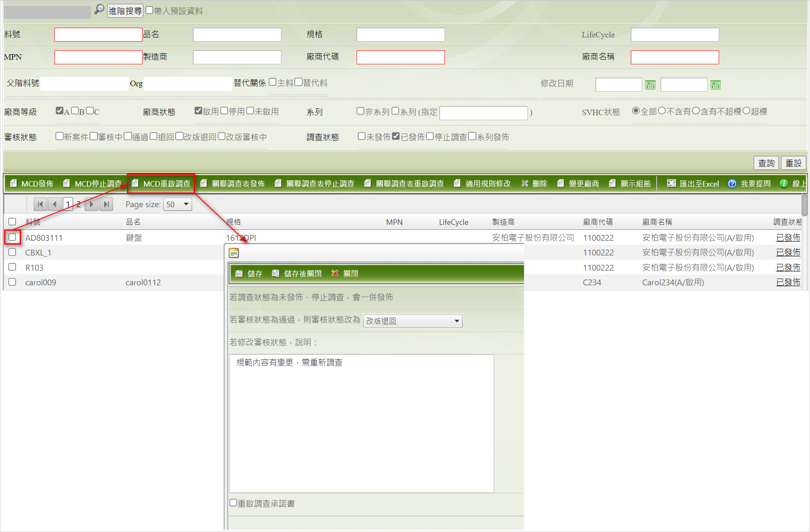
Task: Click 適用規則修改 in the toolbar
Action: [482, 184]
